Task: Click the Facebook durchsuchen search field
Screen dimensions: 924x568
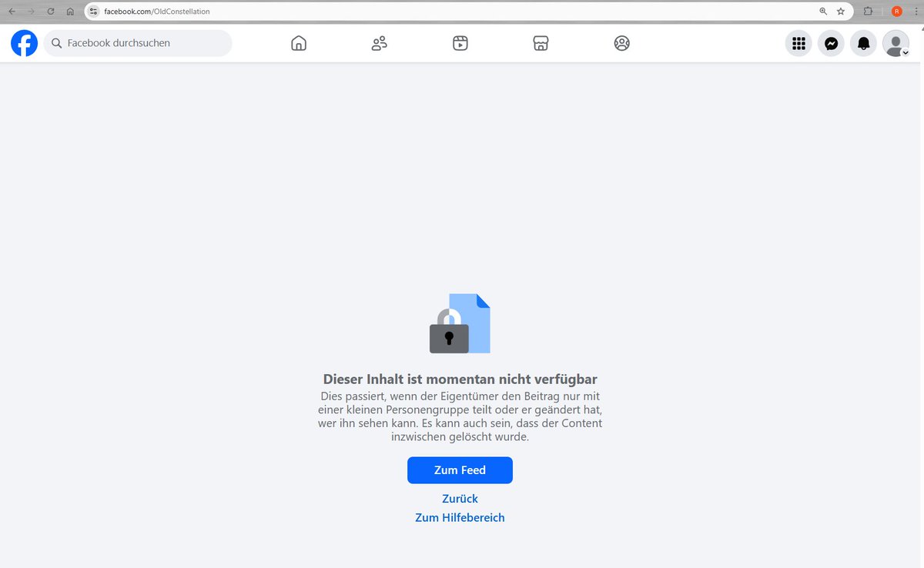Action: coord(138,43)
